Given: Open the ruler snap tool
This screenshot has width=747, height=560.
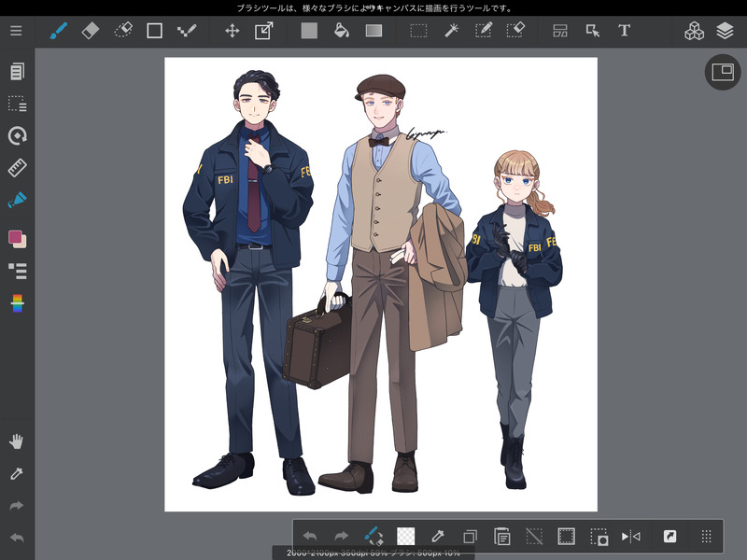Looking at the screenshot, I should click(17, 168).
